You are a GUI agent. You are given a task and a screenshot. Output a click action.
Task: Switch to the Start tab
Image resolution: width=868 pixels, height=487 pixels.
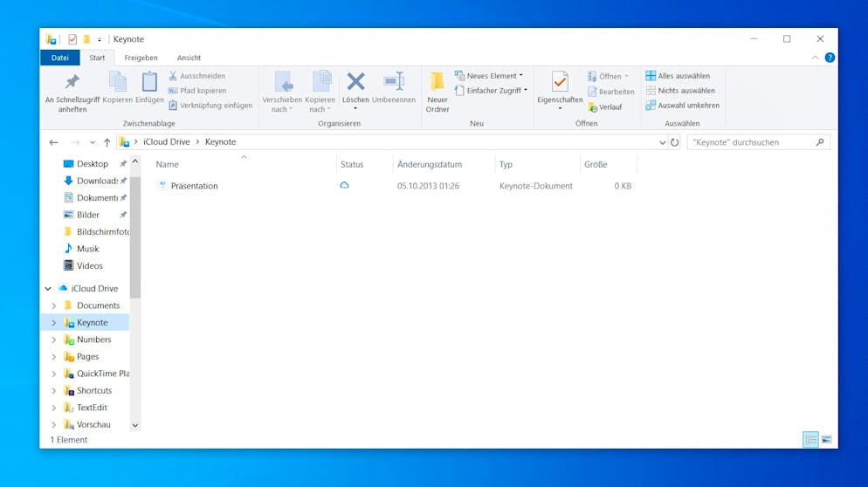point(97,58)
